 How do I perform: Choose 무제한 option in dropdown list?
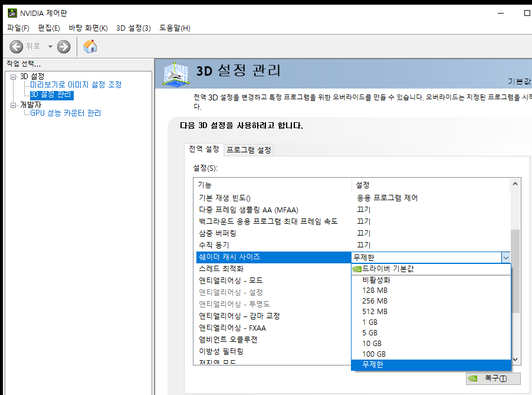431,365
